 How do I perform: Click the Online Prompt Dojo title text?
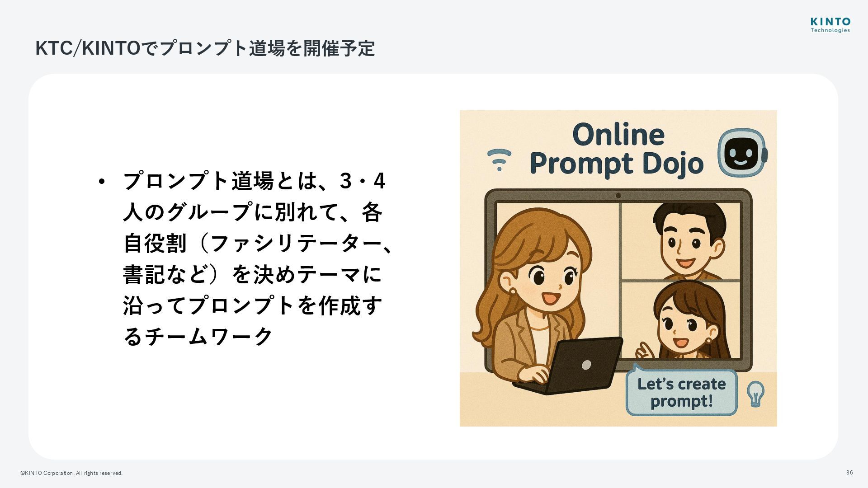coord(617,149)
